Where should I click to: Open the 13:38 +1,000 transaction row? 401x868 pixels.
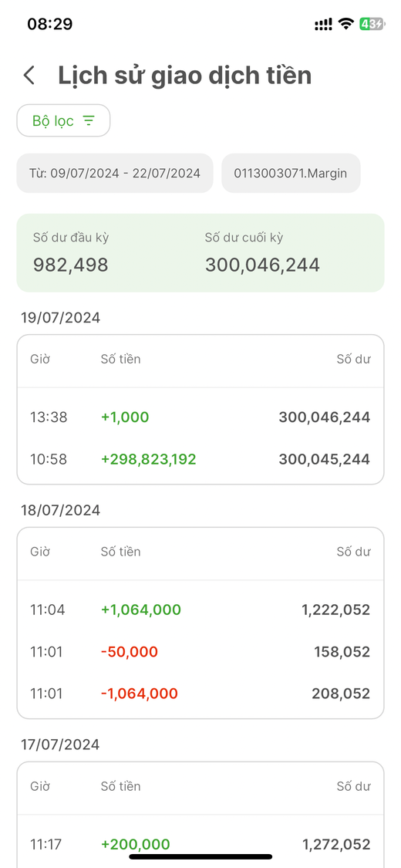click(200, 417)
